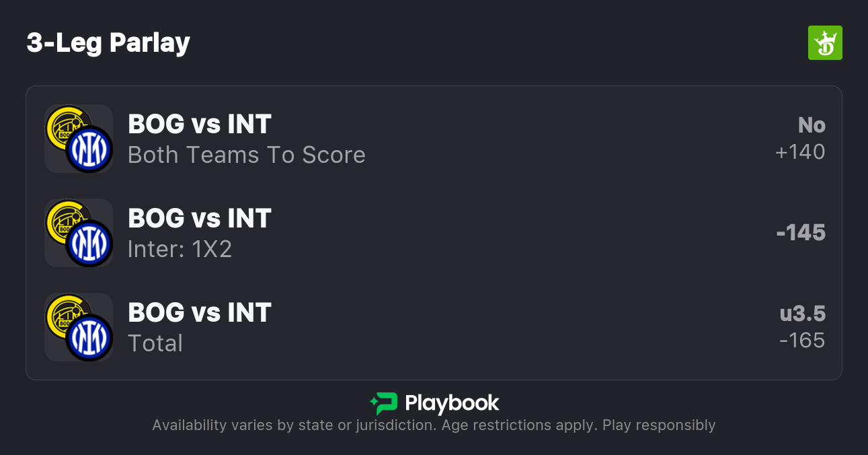This screenshot has height=455, width=868.
Task: Tap the -145 odds value
Action: pyautogui.click(x=800, y=233)
